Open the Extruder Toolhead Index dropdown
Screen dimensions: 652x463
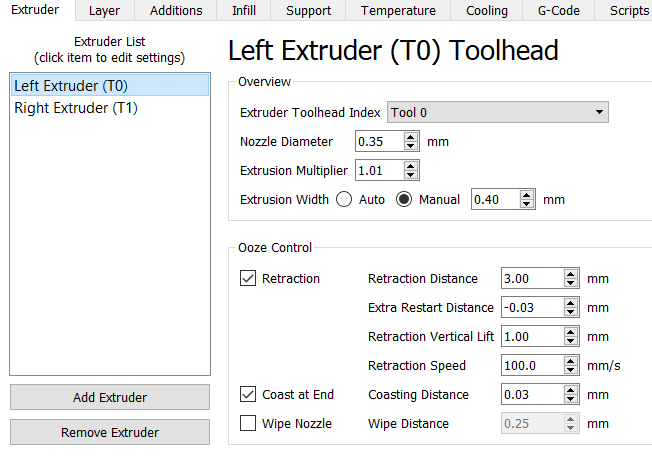pos(498,113)
